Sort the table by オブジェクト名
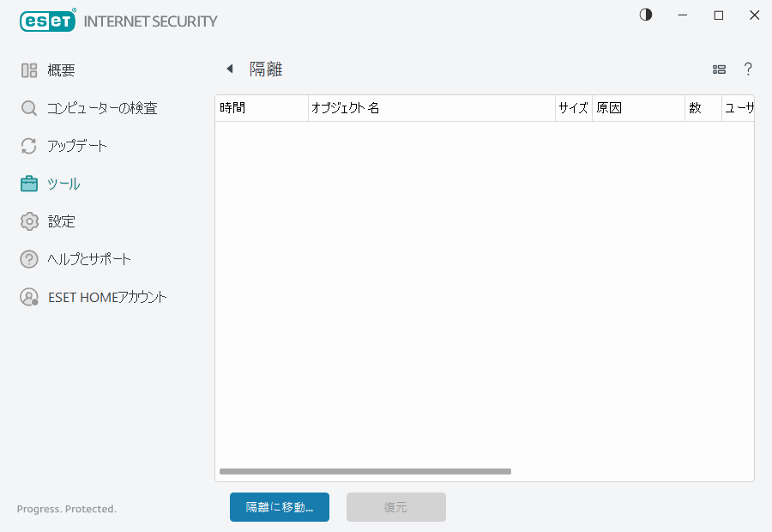The image size is (772, 532). click(x=429, y=108)
